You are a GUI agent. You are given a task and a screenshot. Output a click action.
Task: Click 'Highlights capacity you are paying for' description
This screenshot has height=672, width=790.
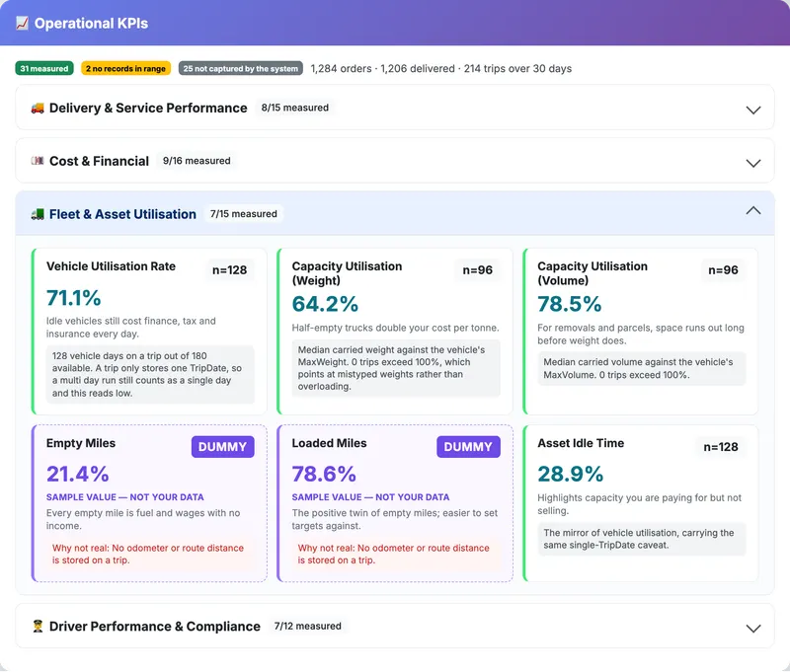click(x=639, y=504)
